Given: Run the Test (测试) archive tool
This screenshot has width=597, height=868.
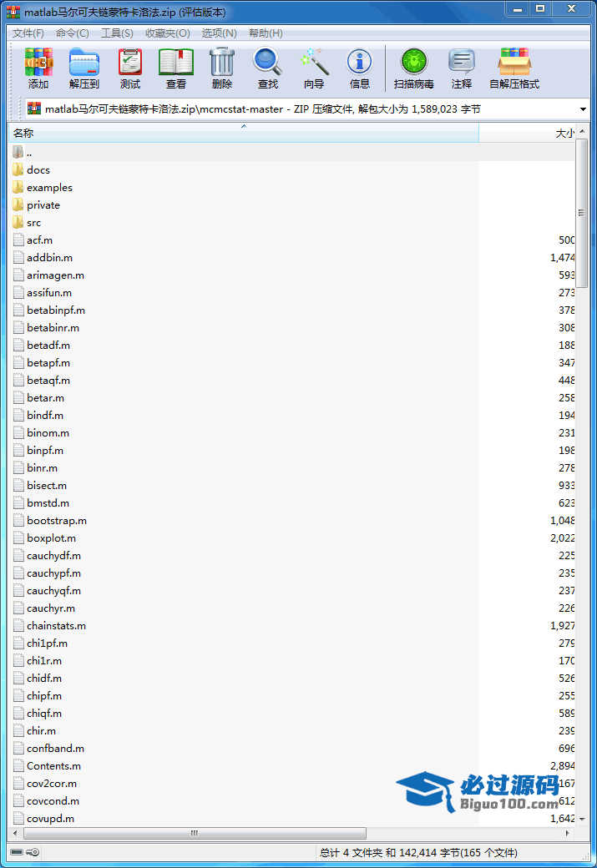Looking at the screenshot, I should [x=130, y=68].
